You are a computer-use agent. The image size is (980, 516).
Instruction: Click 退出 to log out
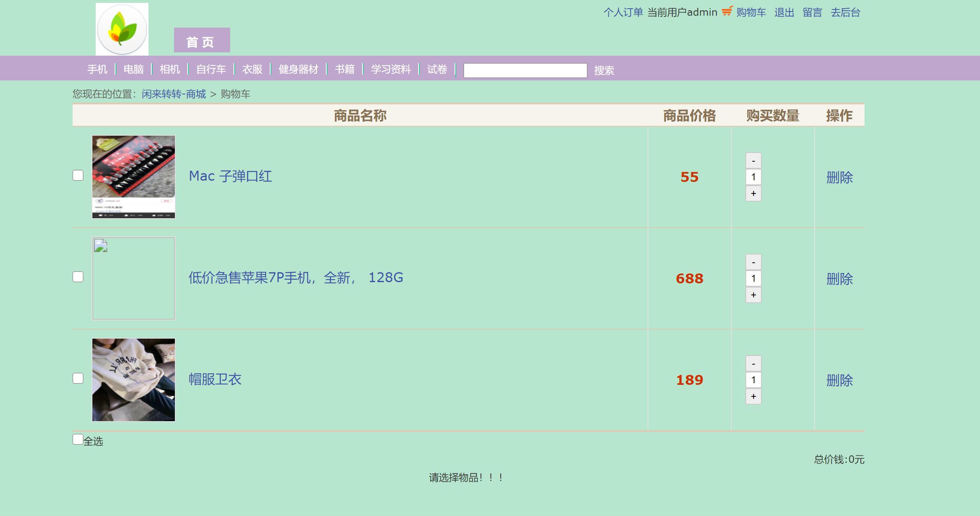pyautogui.click(x=784, y=12)
